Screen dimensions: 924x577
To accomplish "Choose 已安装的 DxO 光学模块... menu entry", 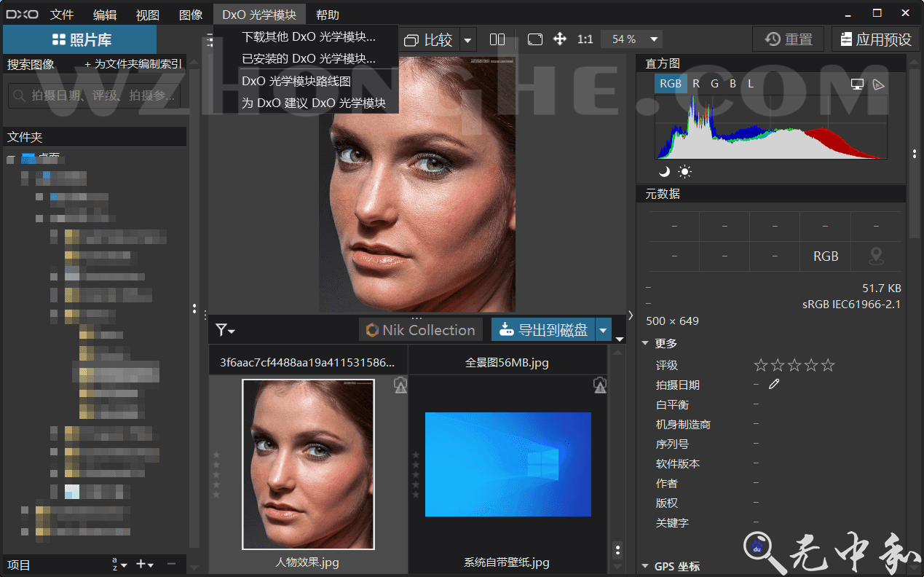I will click(x=309, y=58).
